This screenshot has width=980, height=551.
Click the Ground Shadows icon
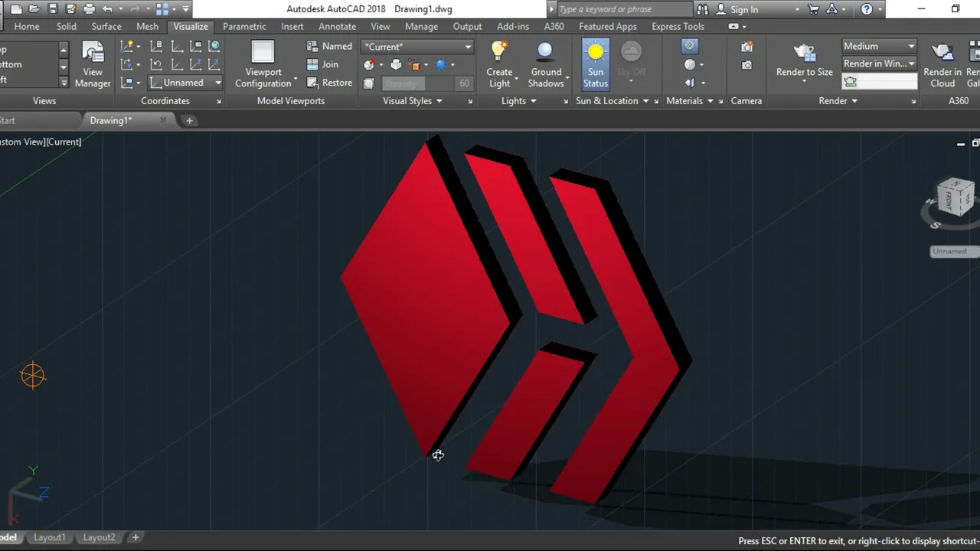coord(545,52)
